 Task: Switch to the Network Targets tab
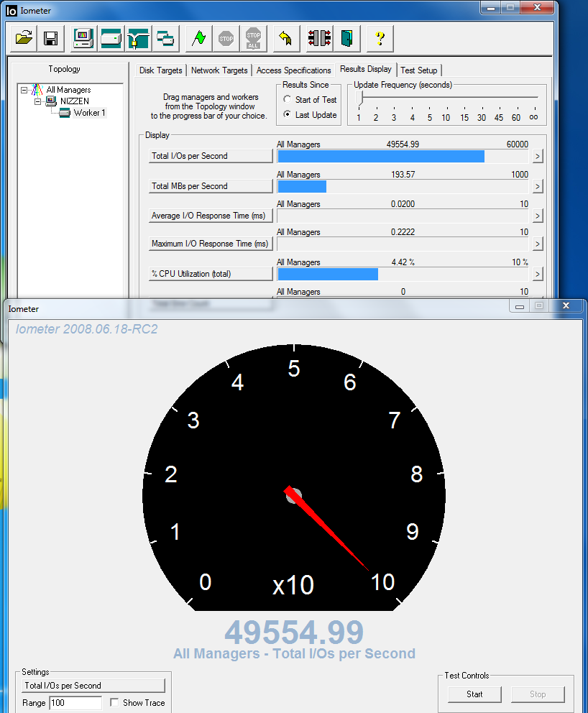(219, 70)
